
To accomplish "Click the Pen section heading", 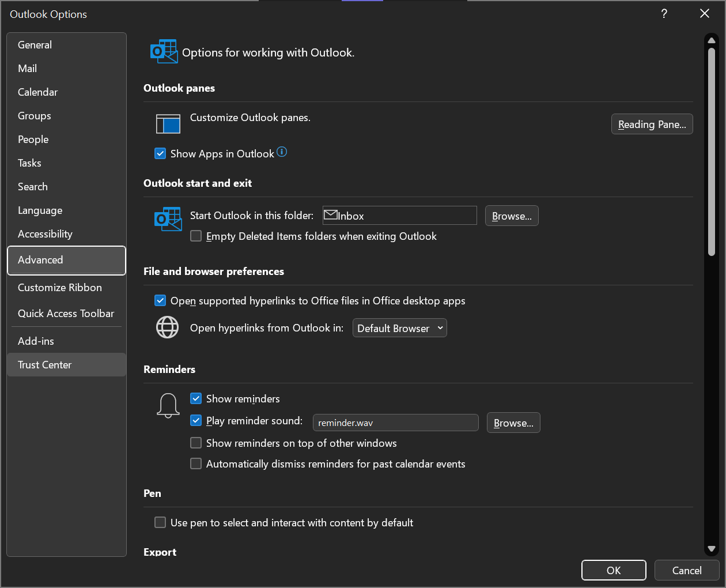I will point(152,493).
